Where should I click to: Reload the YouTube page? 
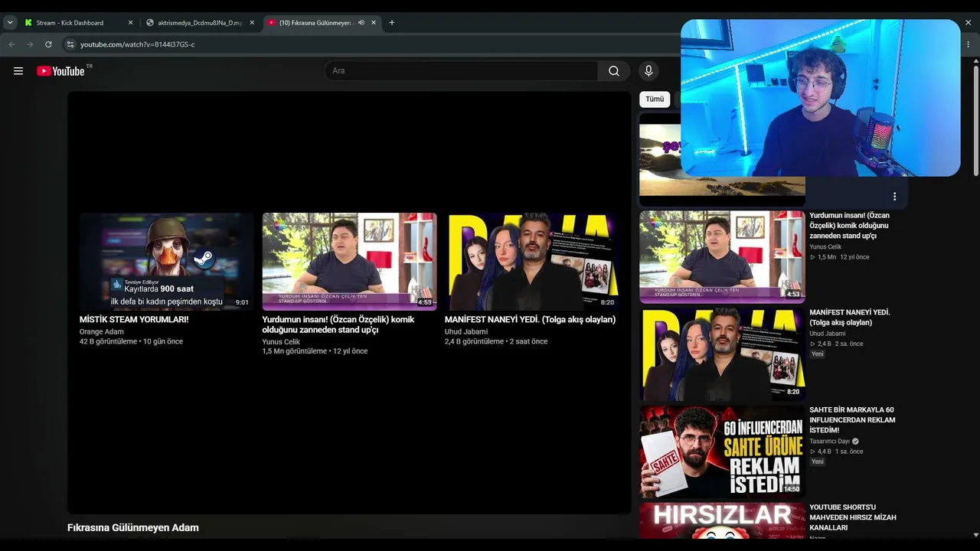[x=48, y=44]
